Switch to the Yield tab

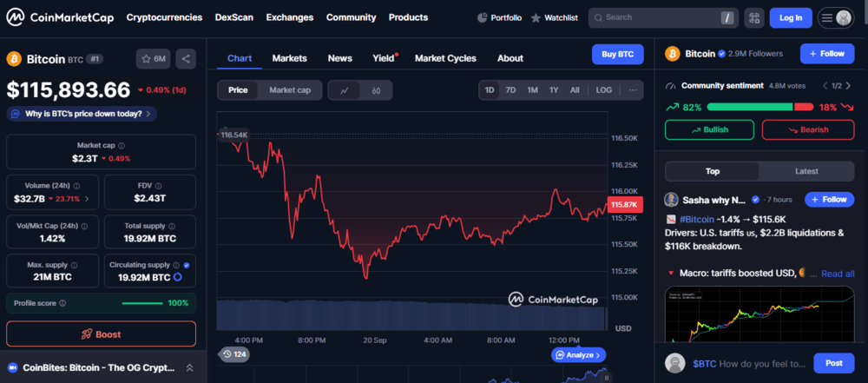(384, 58)
